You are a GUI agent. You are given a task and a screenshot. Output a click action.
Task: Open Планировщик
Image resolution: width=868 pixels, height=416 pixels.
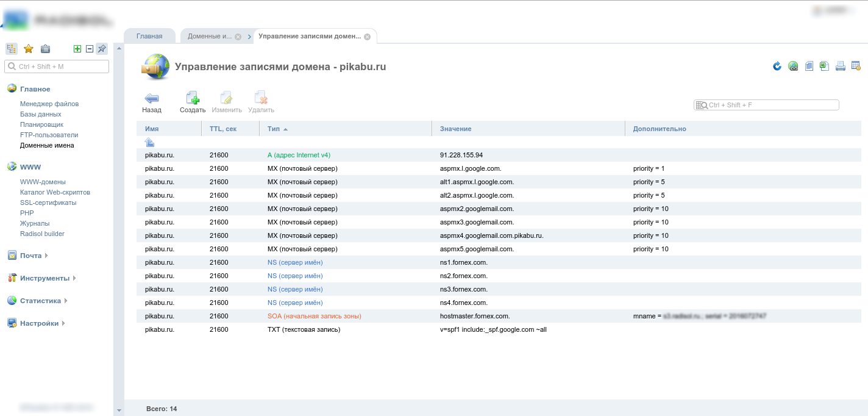pyautogui.click(x=41, y=124)
